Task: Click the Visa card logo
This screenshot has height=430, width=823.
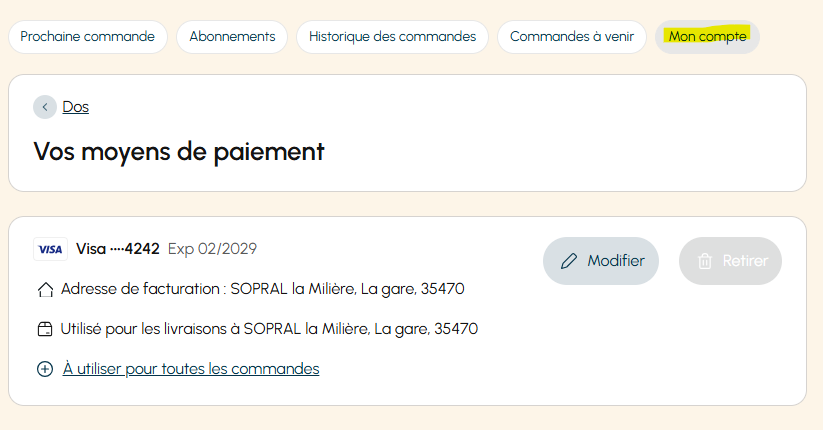Action: 50,249
